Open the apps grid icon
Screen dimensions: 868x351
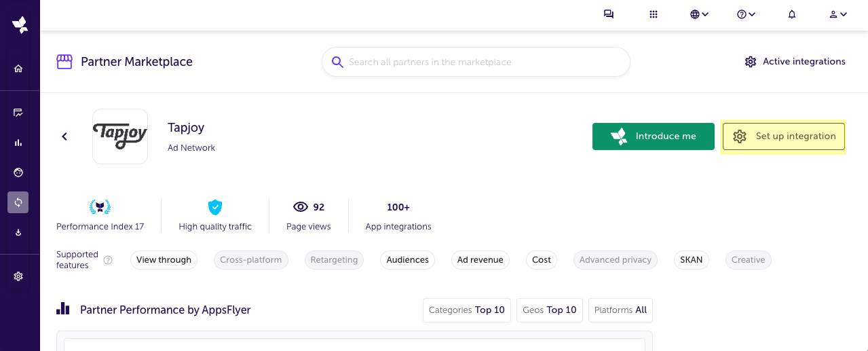654,14
